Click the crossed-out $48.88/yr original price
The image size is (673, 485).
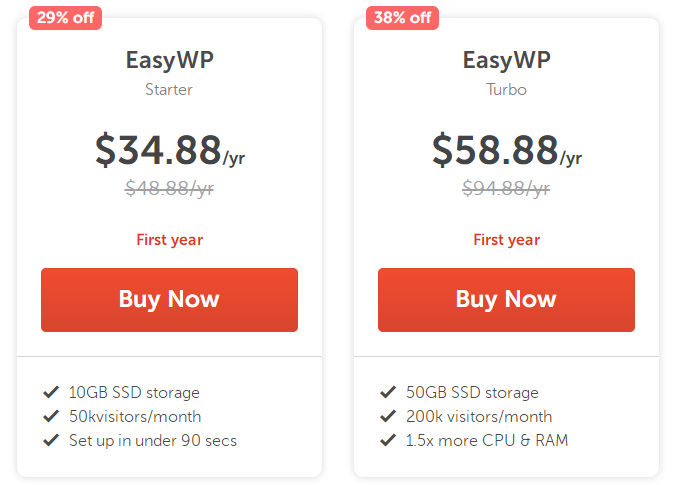pyautogui.click(x=169, y=187)
